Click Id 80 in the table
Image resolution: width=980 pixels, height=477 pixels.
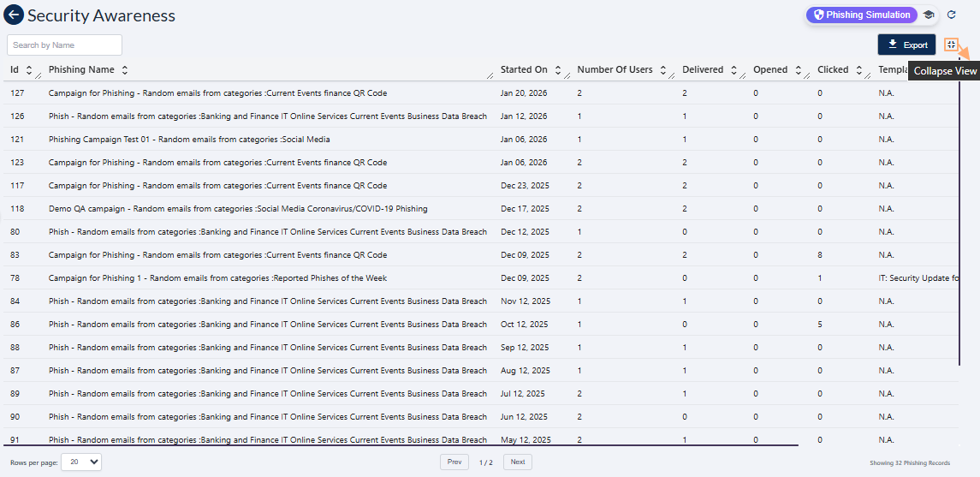[15, 232]
